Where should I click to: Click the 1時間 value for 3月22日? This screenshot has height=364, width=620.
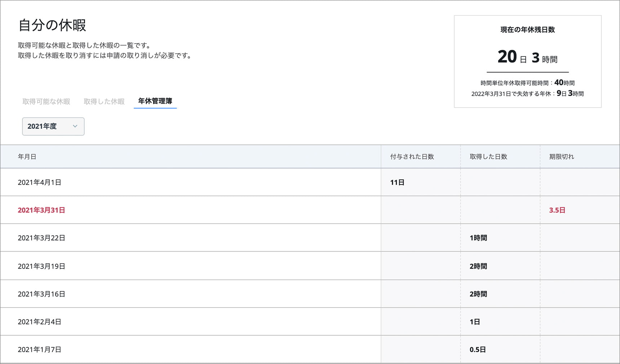point(478,238)
